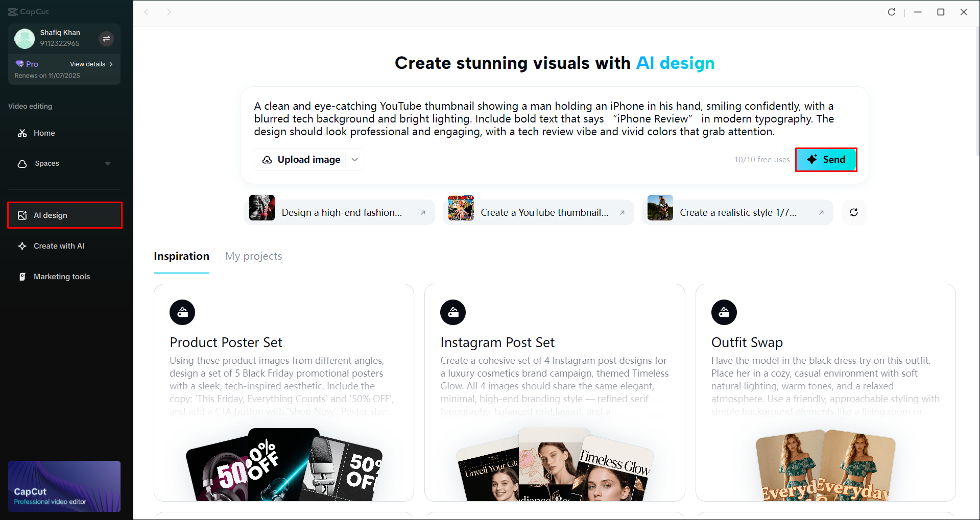This screenshot has width=980, height=520.
Task: Click the account switch arrows icon
Action: 106,38
